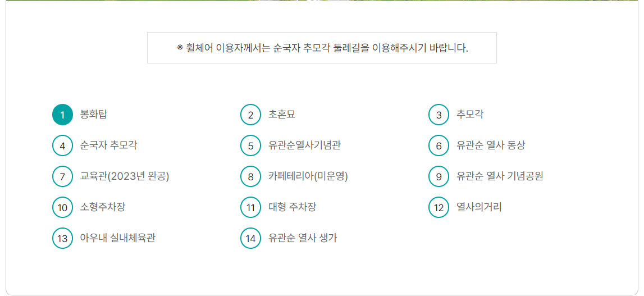Select the number 6 circle marker

pos(439,145)
